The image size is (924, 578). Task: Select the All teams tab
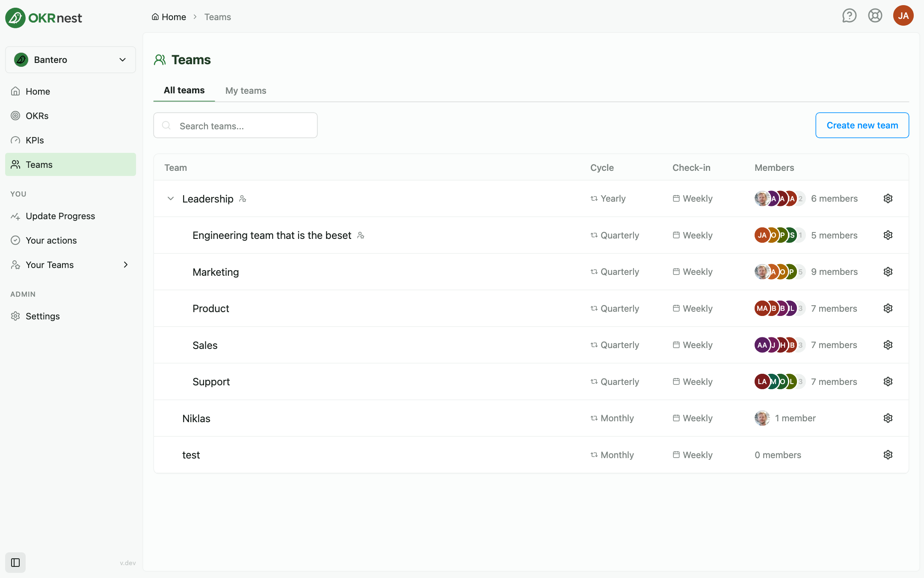184,90
